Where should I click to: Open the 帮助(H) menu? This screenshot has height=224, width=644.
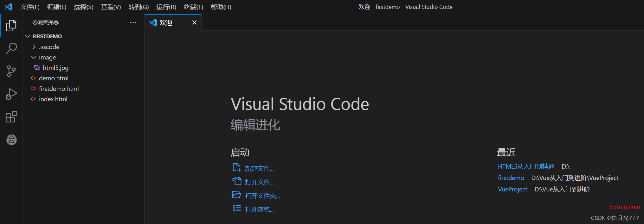[221, 7]
